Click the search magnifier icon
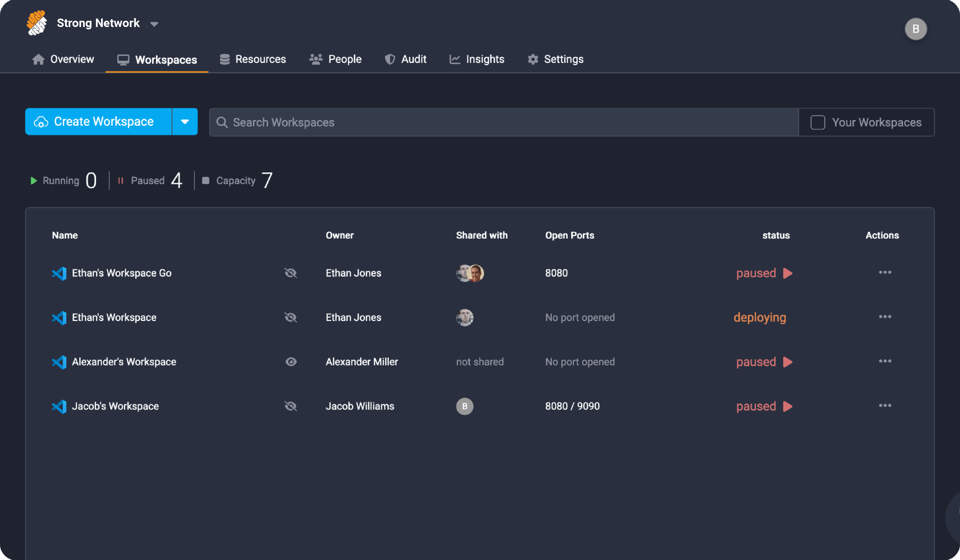Viewport: 960px width, 560px height. [222, 122]
